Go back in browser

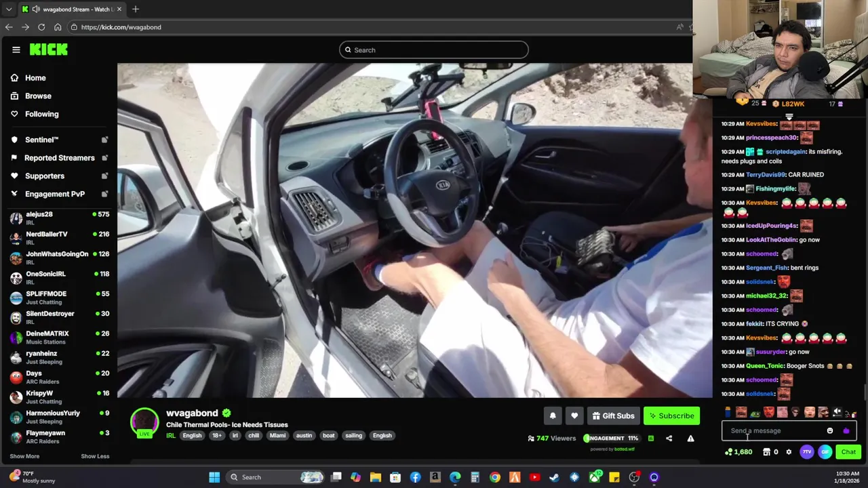click(9, 27)
